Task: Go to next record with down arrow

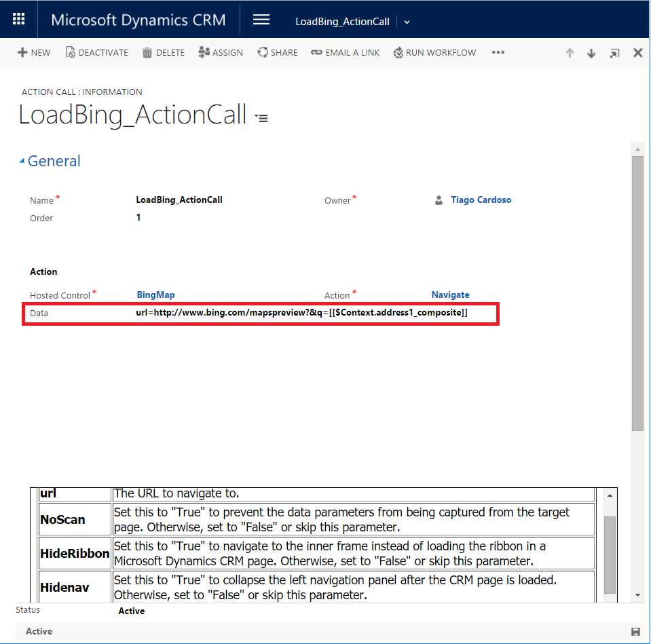Action: point(591,53)
